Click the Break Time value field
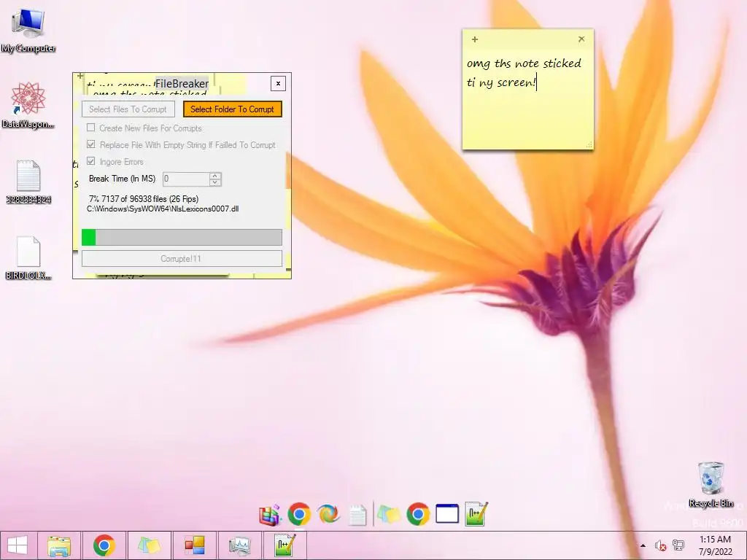Viewport: 747px width, 560px height. (186, 179)
